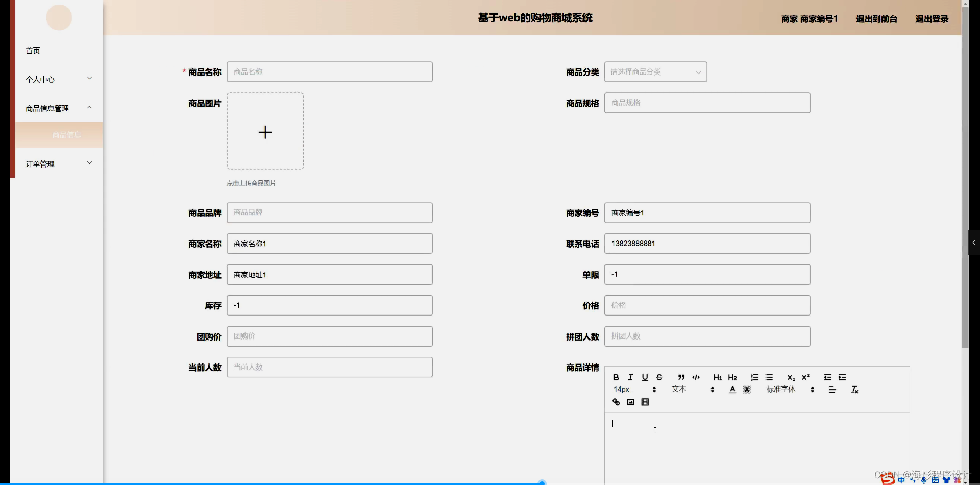Insert an image into product detail
The image size is (980, 485).
(630, 402)
